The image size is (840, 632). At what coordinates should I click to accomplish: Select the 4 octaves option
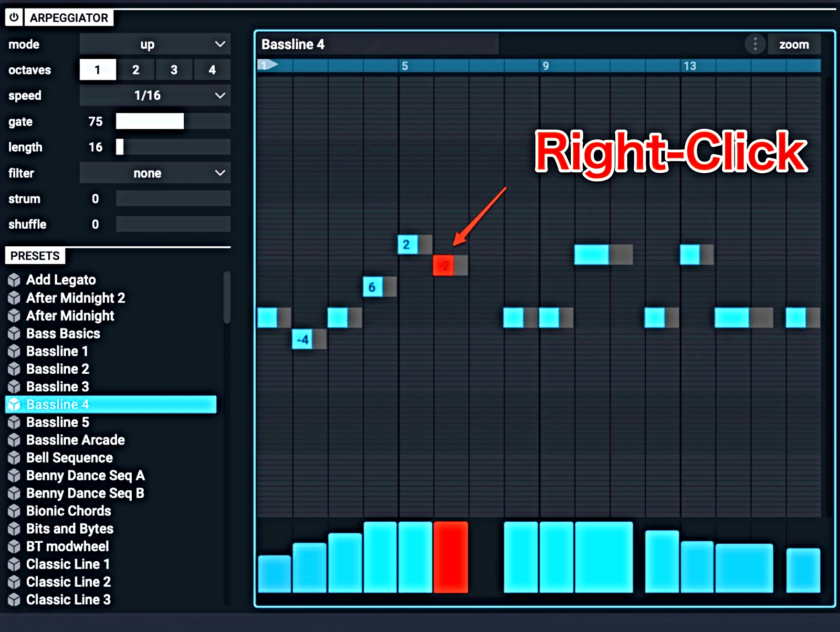click(212, 69)
